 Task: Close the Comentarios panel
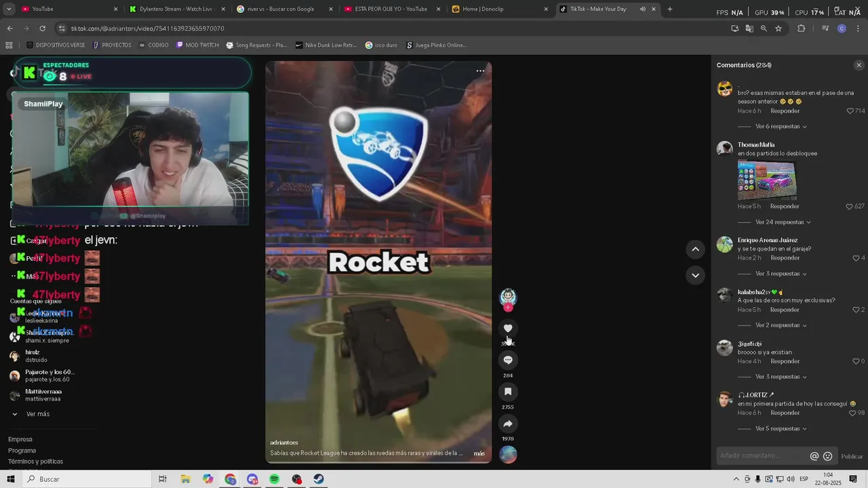click(859, 65)
